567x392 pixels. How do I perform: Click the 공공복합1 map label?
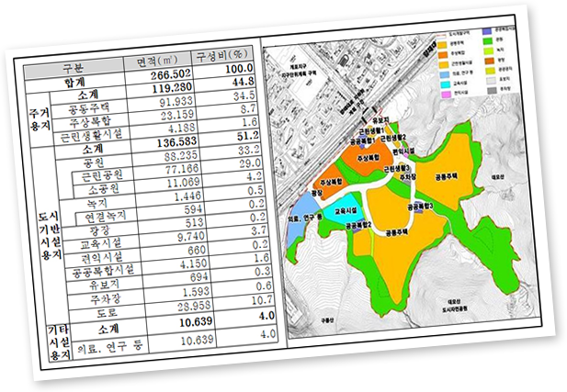tap(361, 140)
